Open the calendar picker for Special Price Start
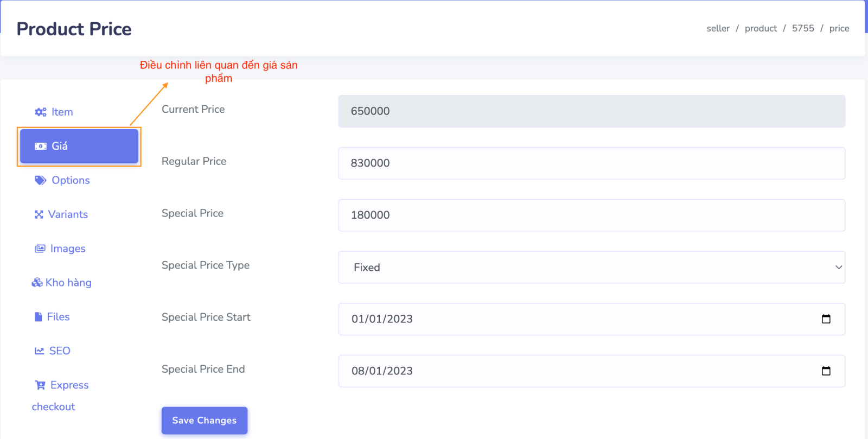 pyautogui.click(x=826, y=319)
